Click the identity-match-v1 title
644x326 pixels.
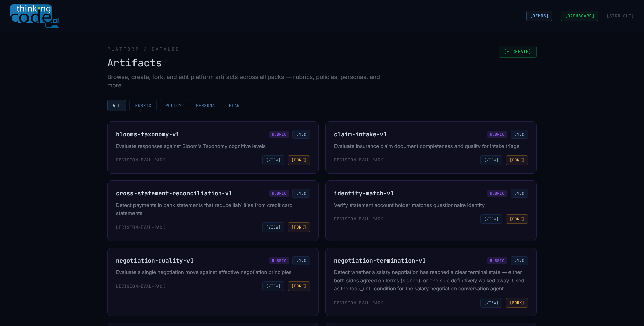[364, 193]
